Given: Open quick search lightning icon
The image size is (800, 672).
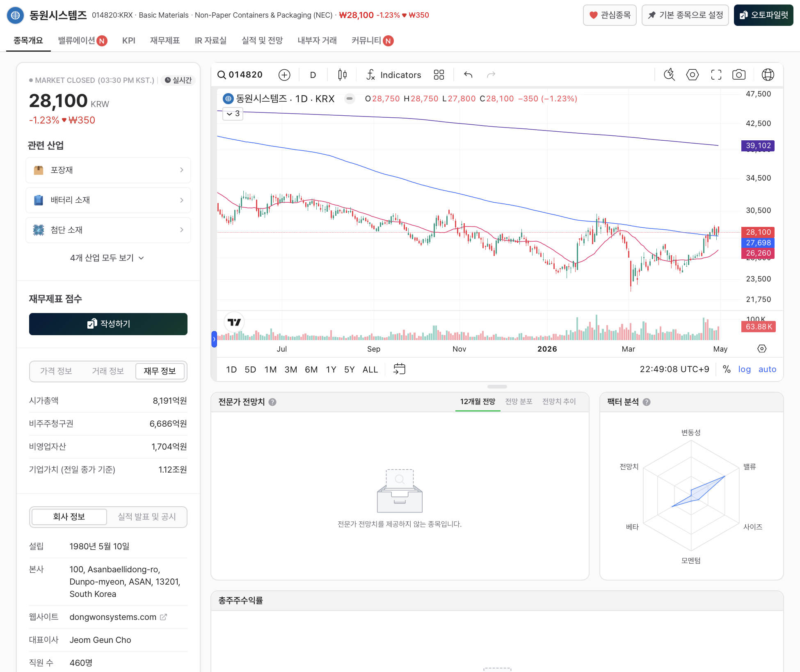Looking at the screenshot, I should coord(670,75).
